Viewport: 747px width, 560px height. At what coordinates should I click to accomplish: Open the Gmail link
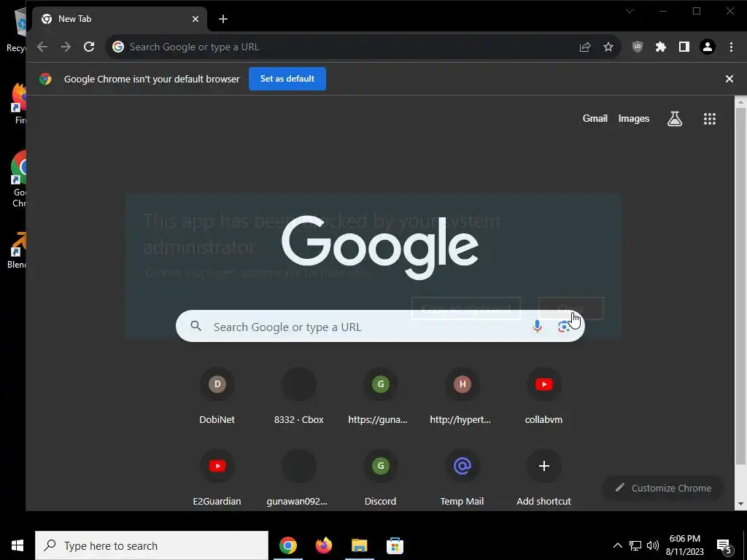595,119
